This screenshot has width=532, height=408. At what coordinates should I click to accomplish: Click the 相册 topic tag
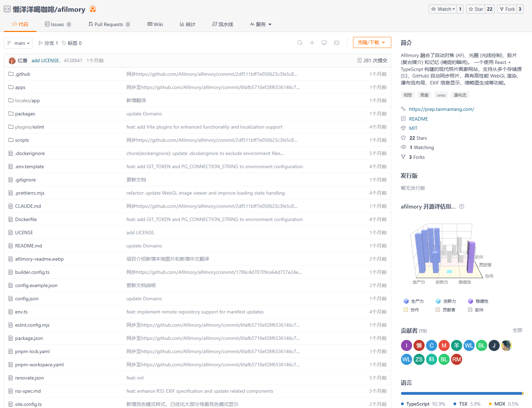[x=408, y=95]
